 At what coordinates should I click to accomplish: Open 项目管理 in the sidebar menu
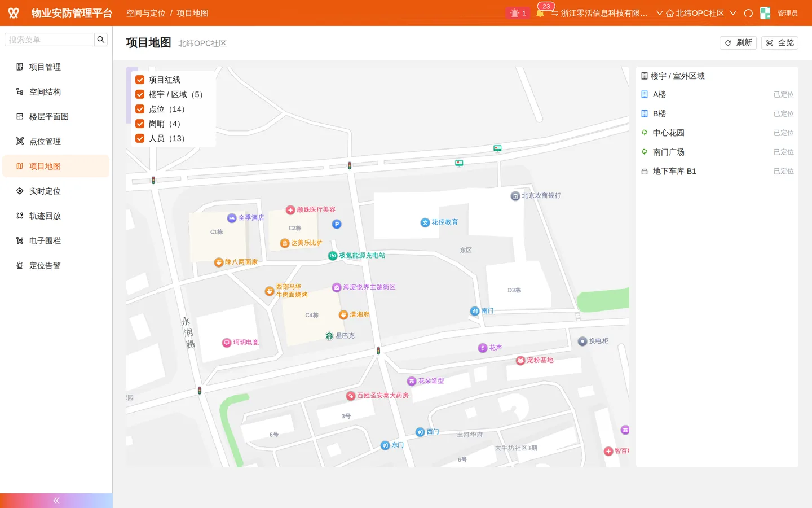click(x=56, y=67)
